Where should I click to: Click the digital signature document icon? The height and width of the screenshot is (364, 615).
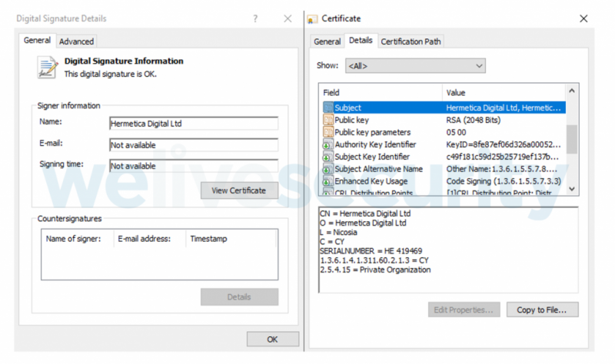47,68
